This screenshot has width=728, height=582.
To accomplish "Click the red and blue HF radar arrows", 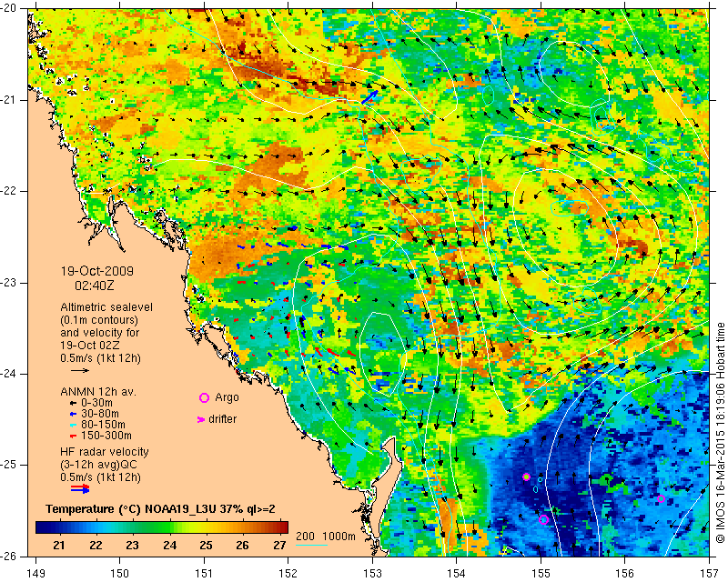I will click(80, 488).
